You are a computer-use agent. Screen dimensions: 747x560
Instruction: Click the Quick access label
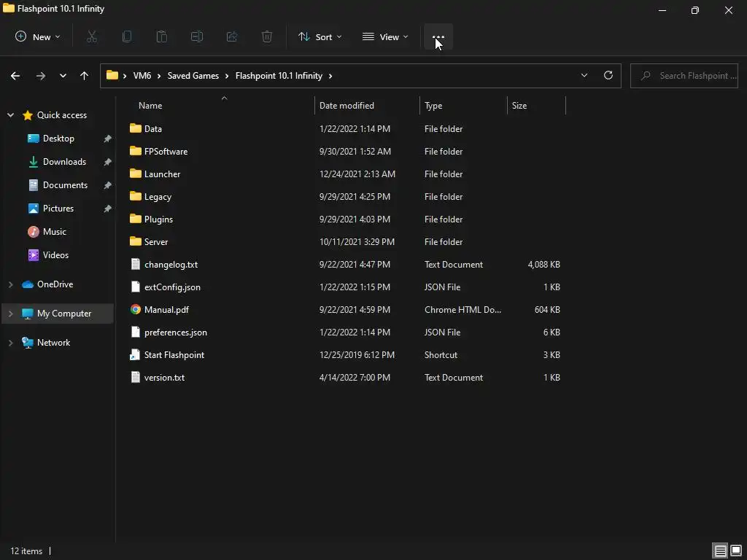click(x=62, y=115)
